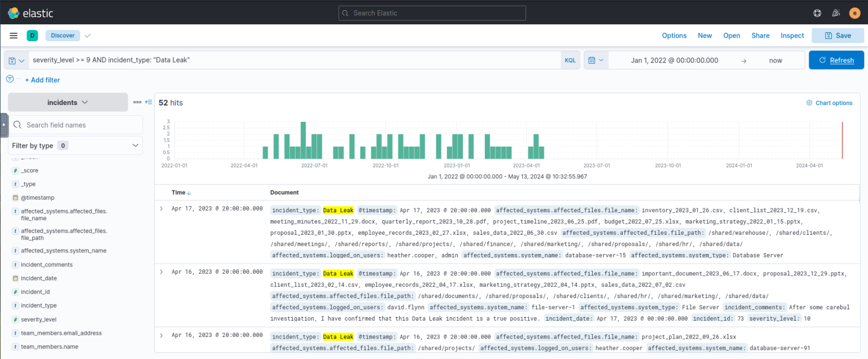Click the Elastic logo
868x359 pixels.
tap(13, 12)
